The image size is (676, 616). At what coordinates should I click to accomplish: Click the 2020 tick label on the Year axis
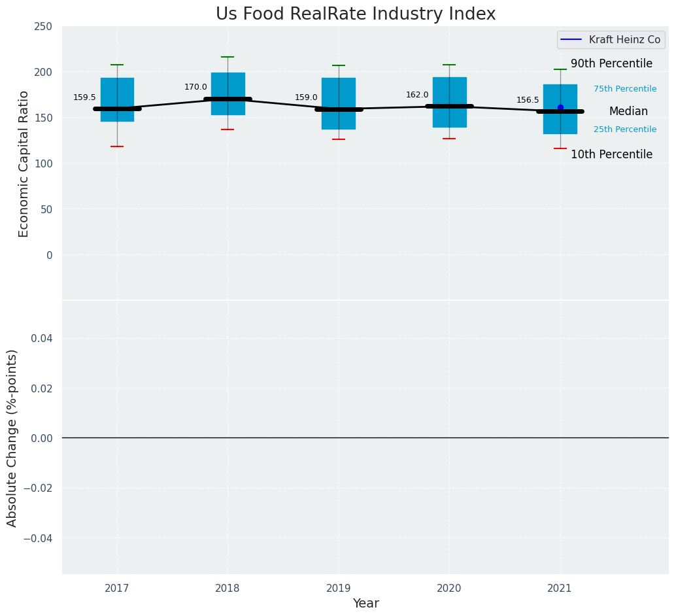click(x=449, y=589)
